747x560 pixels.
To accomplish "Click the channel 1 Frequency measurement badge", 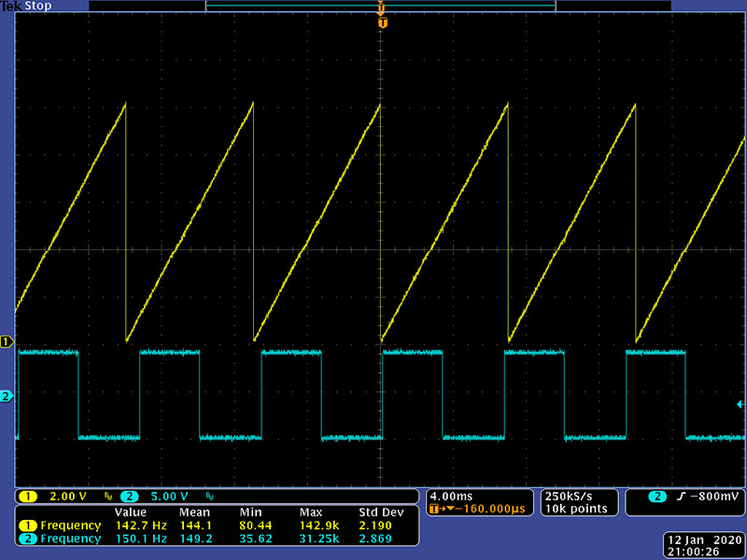I will point(28,525).
